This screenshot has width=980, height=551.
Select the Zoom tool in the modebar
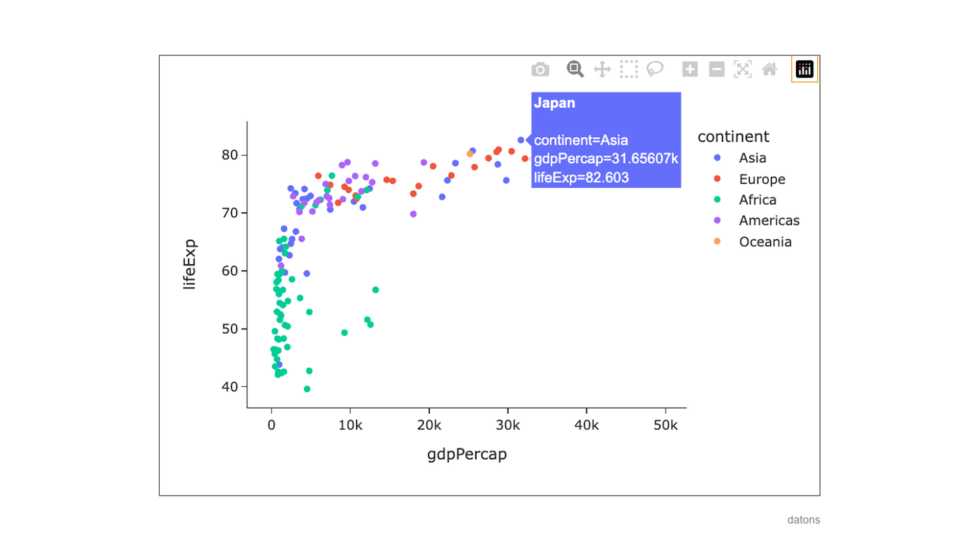coord(575,69)
